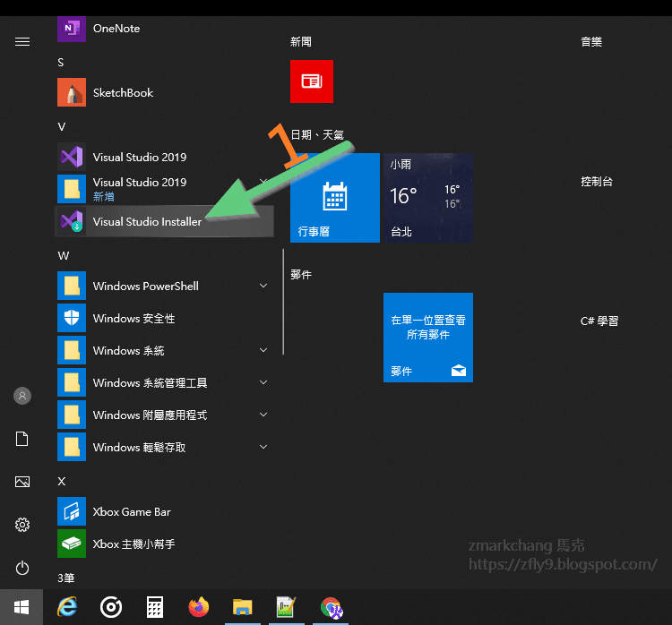Click the X letter group header
The image size is (672, 625).
click(x=62, y=482)
